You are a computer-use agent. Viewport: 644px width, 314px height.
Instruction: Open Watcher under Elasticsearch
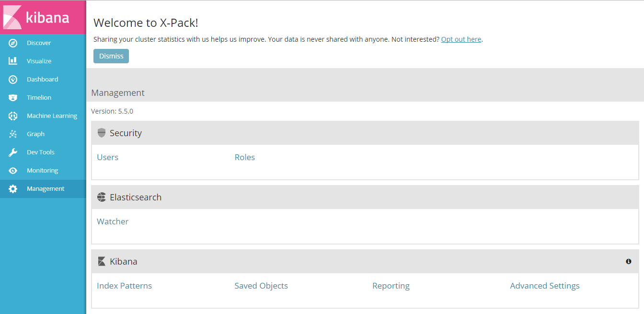pyautogui.click(x=113, y=221)
